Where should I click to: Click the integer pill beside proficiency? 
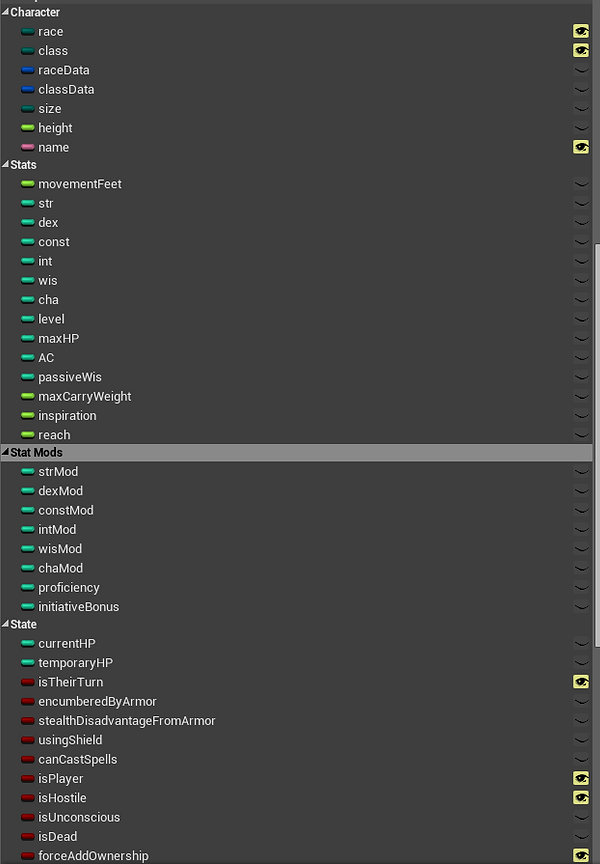click(x=28, y=587)
